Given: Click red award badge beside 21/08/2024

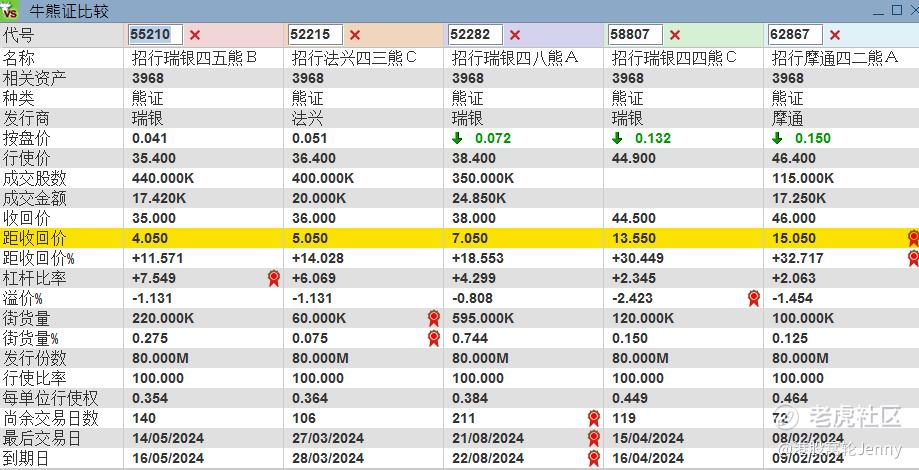Looking at the screenshot, I should coord(594,438).
